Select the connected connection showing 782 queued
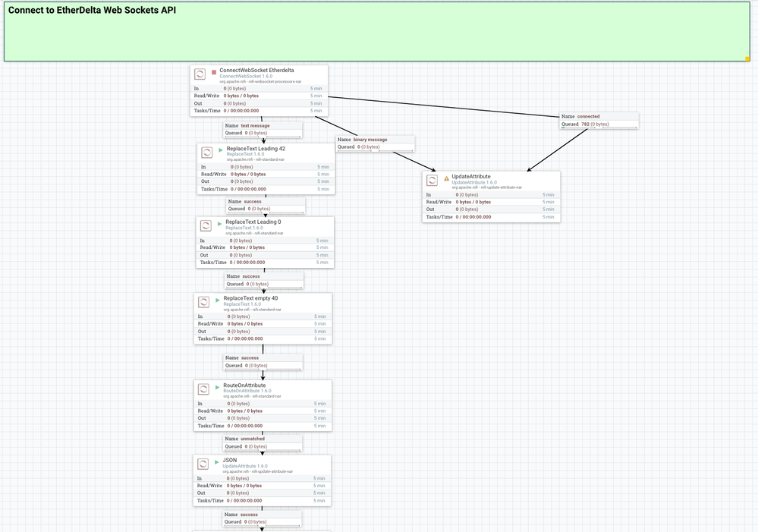This screenshot has width=758, height=532. tap(599, 120)
